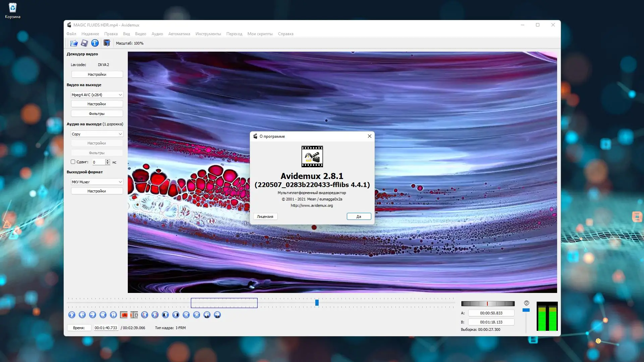Image resolution: width=644 pixels, height=362 pixels.
Task: Open the video information icon
Action: pos(95,43)
